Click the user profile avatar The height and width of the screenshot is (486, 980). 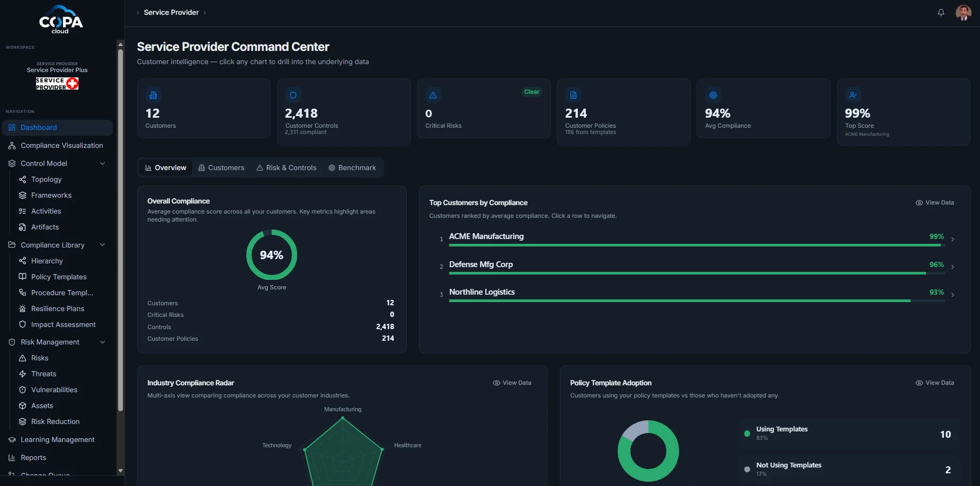(963, 12)
